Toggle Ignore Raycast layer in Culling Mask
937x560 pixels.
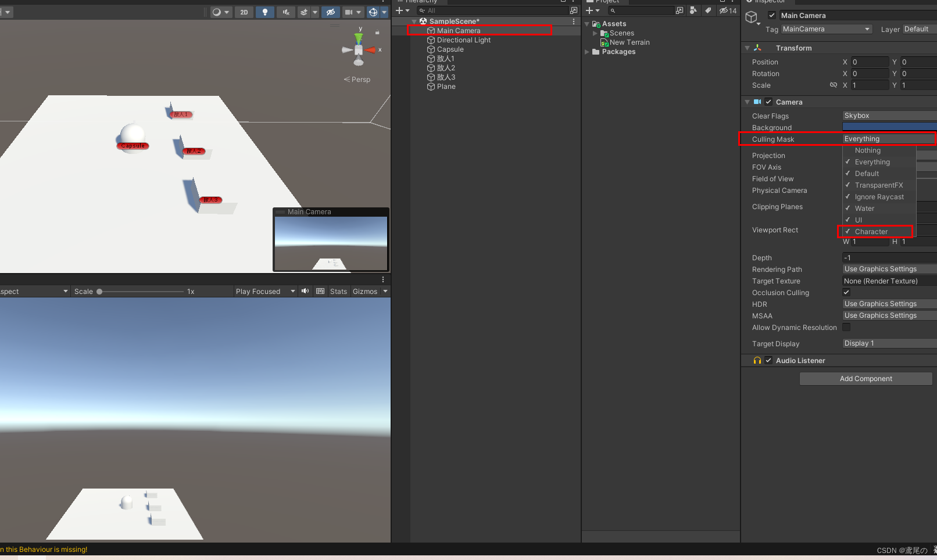879,197
